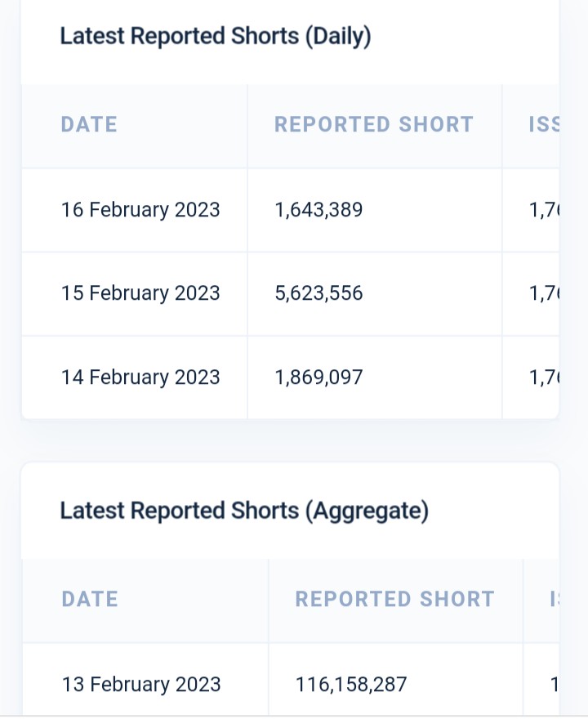588x719 pixels.
Task: Select the 13 February 2023 date cell
Action: click(141, 684)
